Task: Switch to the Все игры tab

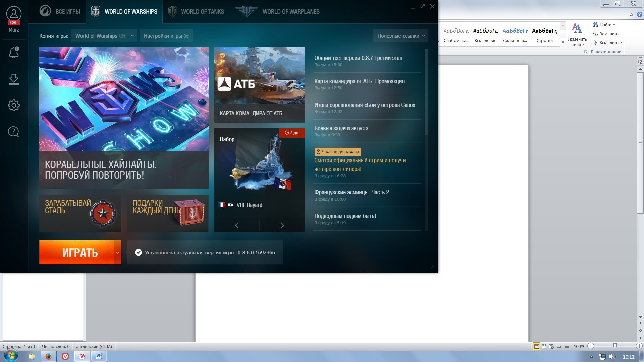Action: [x=60, y=11]
